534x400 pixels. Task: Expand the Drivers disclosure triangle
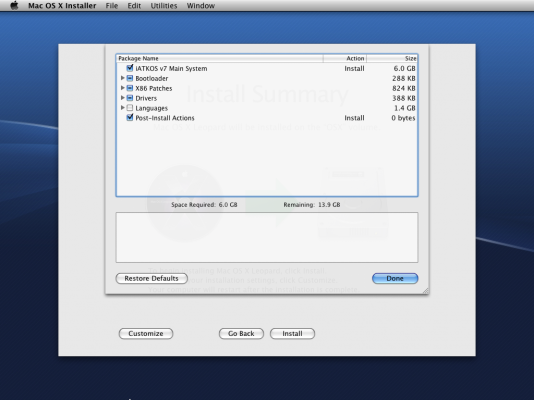[x=123, y=98]
